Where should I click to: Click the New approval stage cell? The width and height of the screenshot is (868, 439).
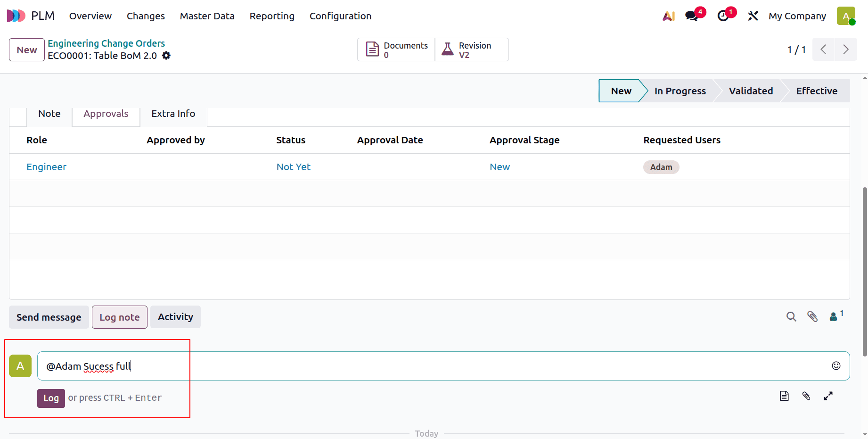coord(500,167)
